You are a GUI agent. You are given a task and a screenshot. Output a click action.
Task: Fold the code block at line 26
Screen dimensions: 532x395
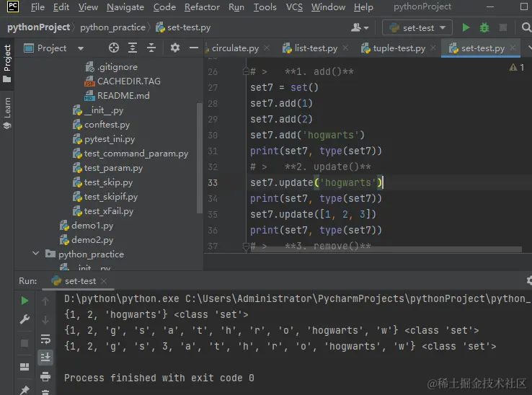click(246, 71)
